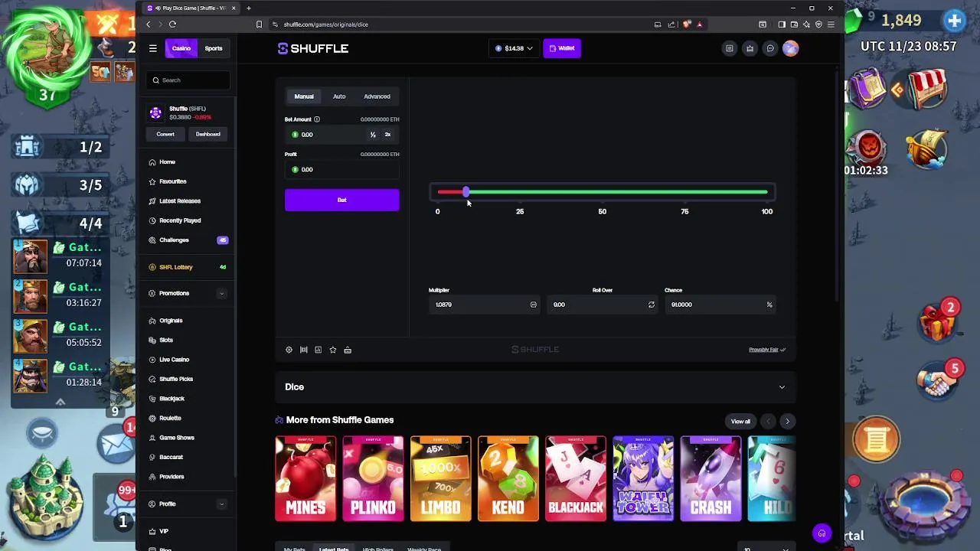Switch to Advanced betting tab
The width and height of the screenshot is (980, 551).
point(377,96)
